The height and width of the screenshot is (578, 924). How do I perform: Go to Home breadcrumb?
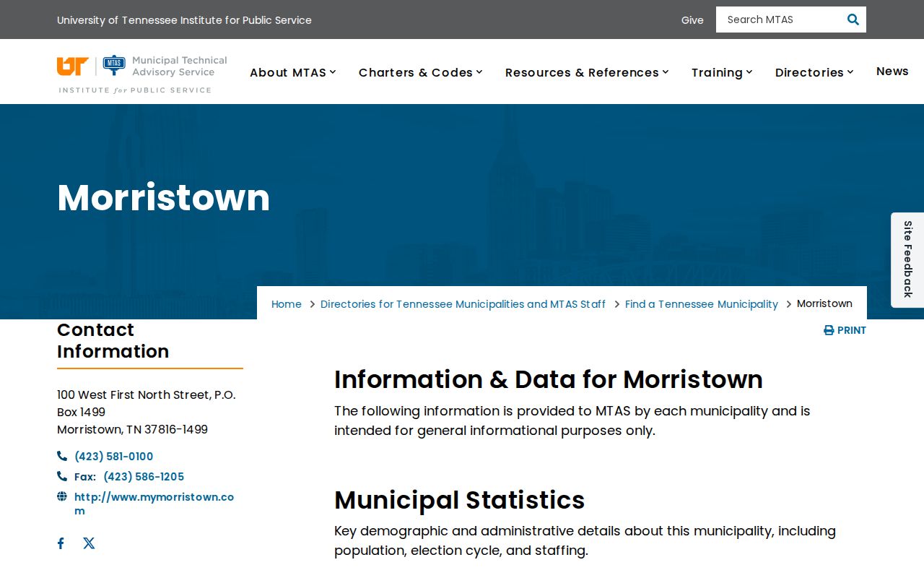point(287,304)
